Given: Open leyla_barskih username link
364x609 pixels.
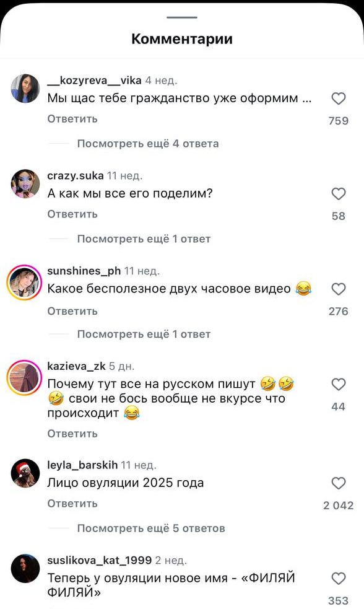Looking at the screenshot, I should [82, 465].
